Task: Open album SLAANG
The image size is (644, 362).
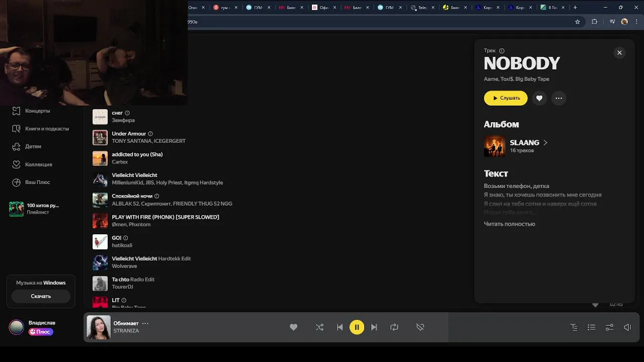Action: coord(524,143)
